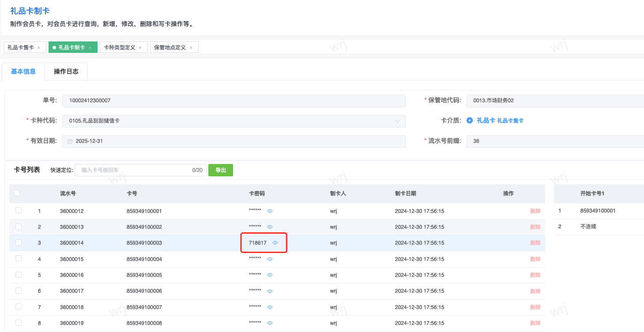Select all rows with header checkbox
Viewport: 644px width, 332px height.
(17, 193)
